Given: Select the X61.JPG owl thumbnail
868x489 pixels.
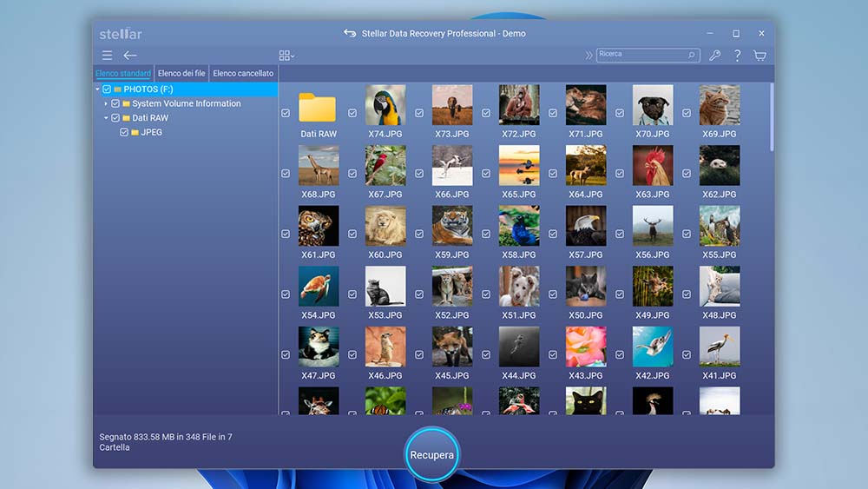Looking at the screenshot, I should point(319,226).
